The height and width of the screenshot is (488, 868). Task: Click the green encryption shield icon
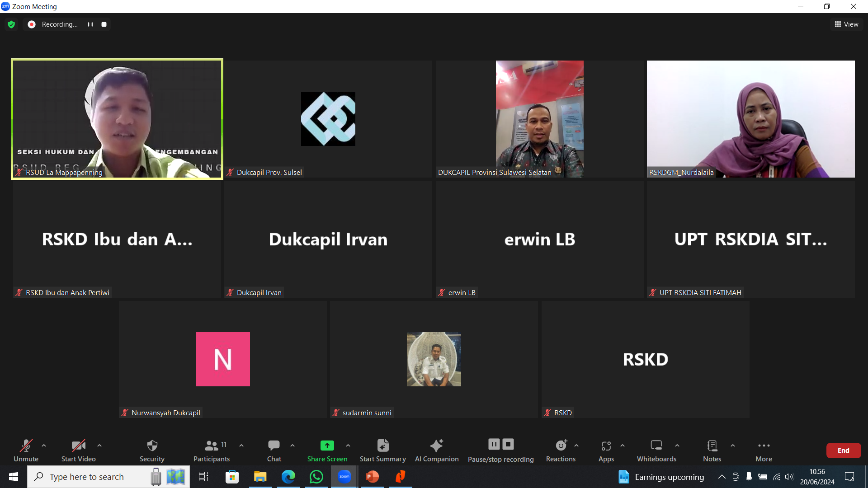11,24
